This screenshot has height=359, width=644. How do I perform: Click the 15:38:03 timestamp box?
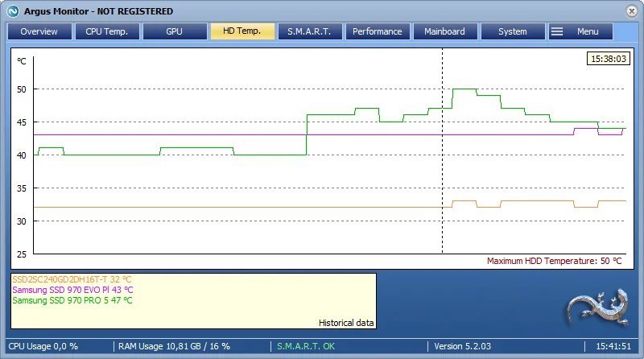pyautogui.click(x=609, y=59)
